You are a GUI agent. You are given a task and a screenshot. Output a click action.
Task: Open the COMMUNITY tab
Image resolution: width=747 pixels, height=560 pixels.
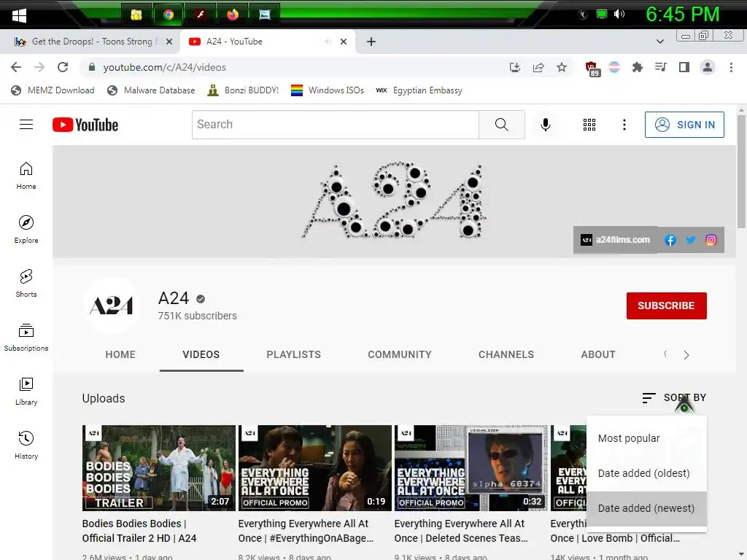coord(399,355)
